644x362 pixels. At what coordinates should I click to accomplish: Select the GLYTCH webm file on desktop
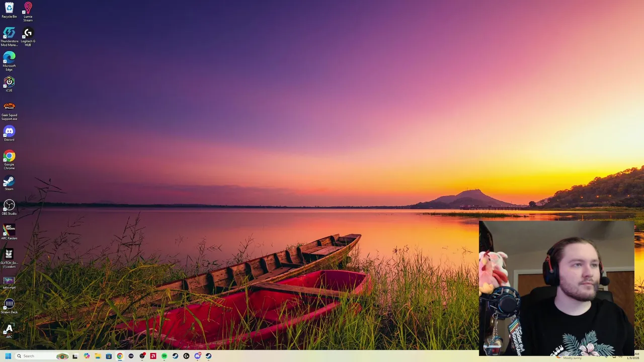tap(9, 258)
